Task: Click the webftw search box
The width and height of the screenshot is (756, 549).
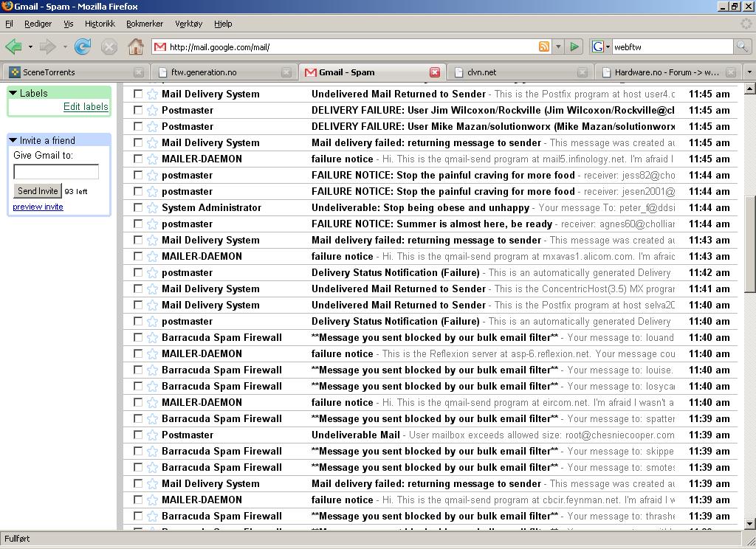Action: (673, 46)
